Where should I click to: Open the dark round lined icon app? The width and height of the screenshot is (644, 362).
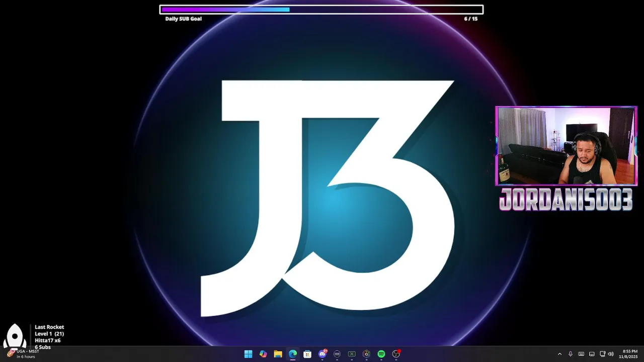(x=337, y=354)
